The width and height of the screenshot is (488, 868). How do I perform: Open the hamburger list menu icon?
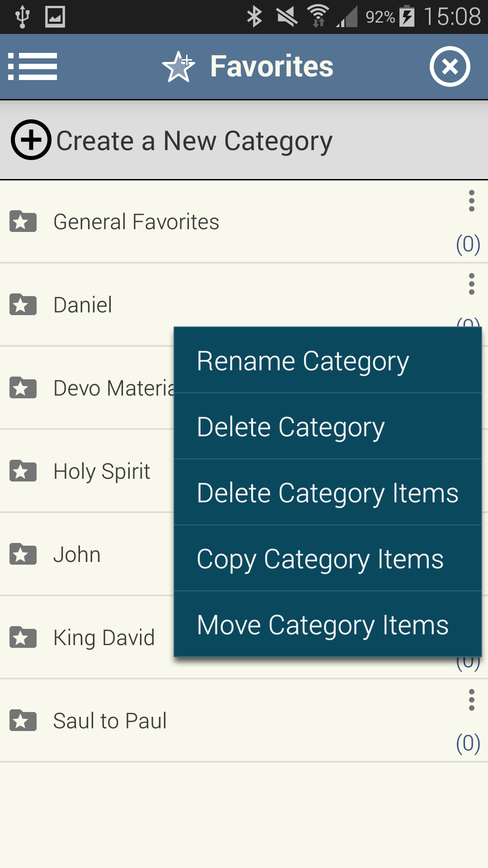[33, 66]
